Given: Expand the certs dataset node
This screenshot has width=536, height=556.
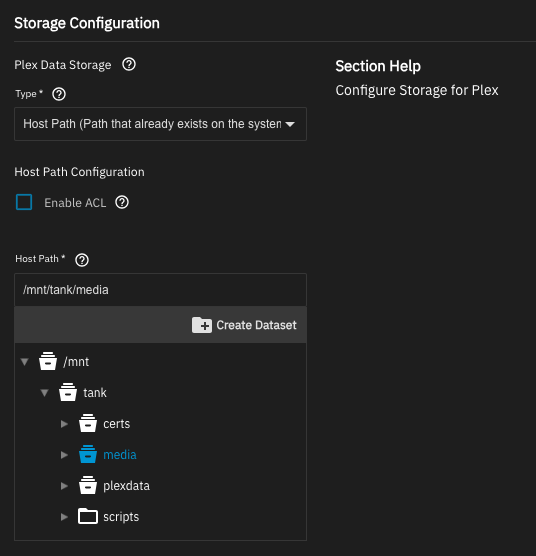Looking at the screenshot, I should [64, 424].
